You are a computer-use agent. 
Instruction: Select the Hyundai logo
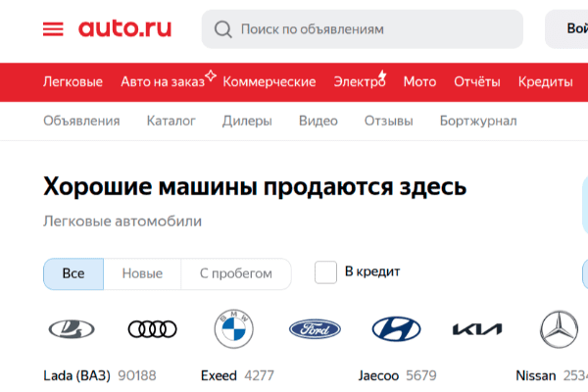coord(396,329)
